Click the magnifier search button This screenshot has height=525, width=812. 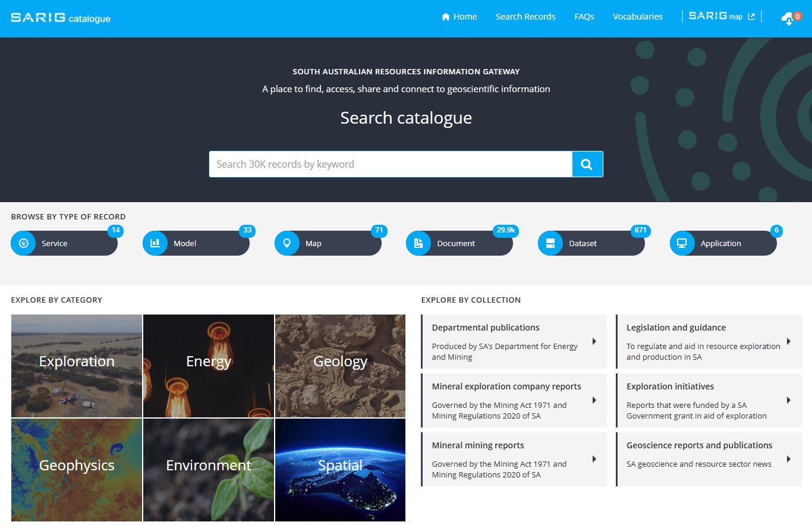coord(587,164)
